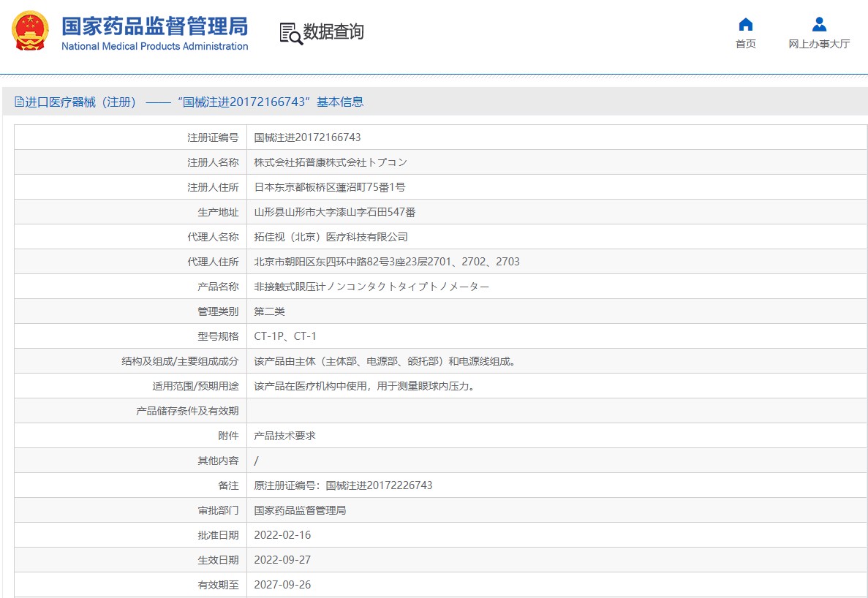Click approval date 2022-02-16
This screenshot has height=598, width=868.
tap(282, 535)
